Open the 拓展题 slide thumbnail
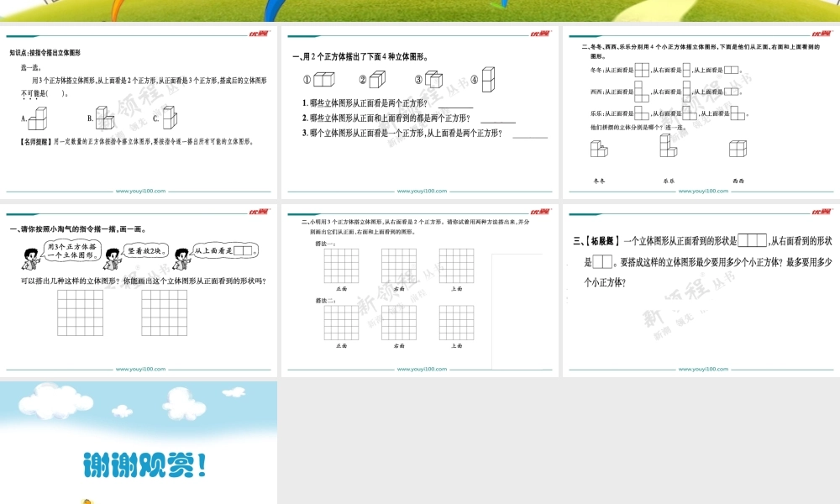 click(x=699, y=288)
